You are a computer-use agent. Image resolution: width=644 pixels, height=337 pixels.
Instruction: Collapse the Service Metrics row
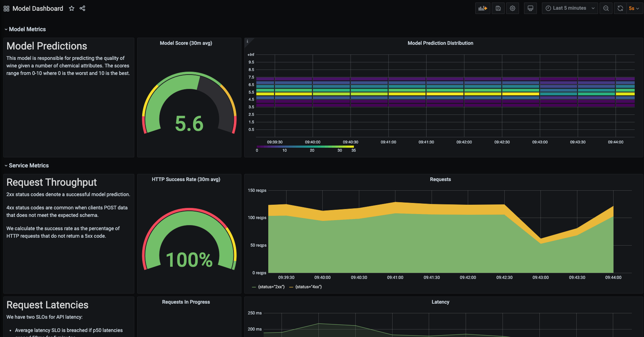coord(27,165)
